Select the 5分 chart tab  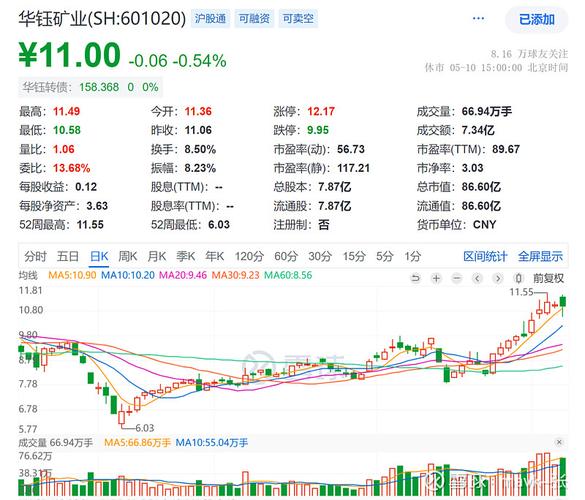[x=385, y=256]
